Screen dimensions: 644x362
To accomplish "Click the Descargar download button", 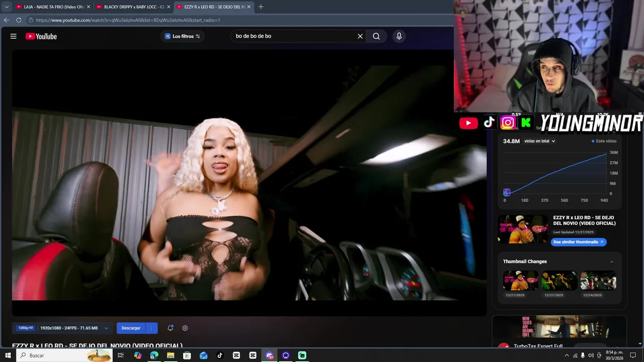I will pos(131,328).
